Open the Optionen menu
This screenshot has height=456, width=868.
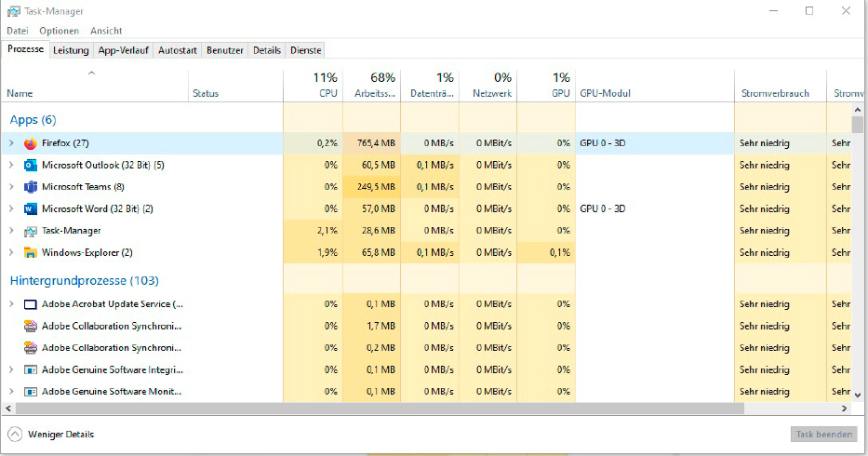[59, 31]
